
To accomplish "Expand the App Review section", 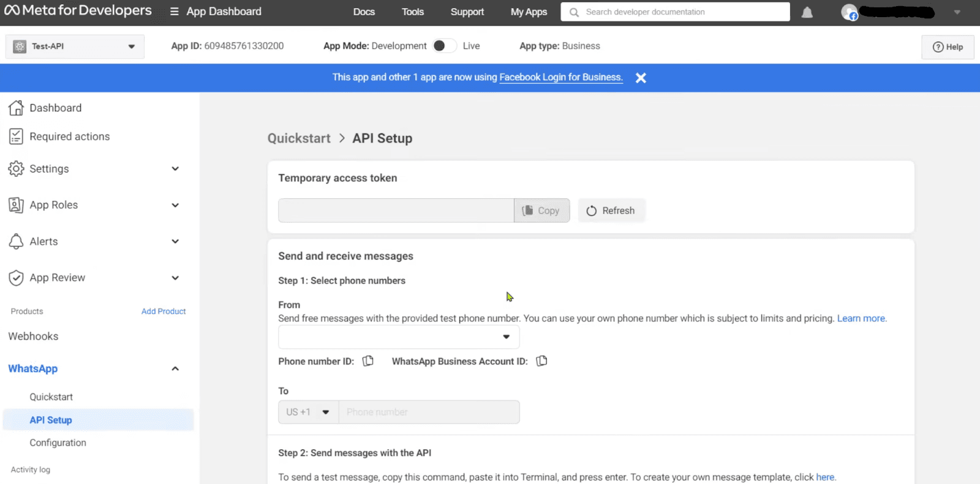I will point(175,278).
